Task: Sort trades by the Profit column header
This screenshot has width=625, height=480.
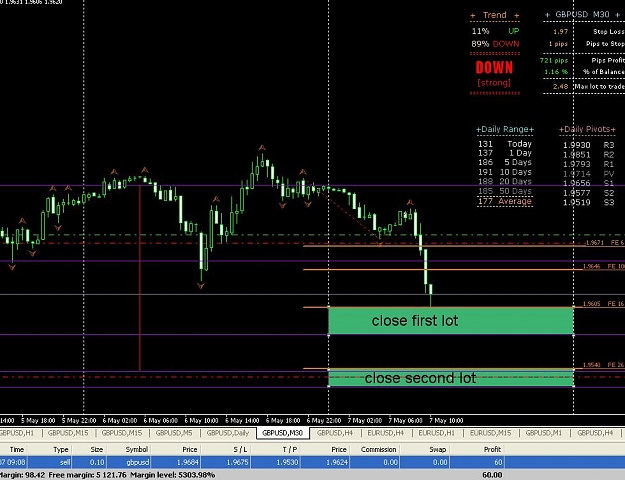Action: pyautogui.click(x=492, y=449)
